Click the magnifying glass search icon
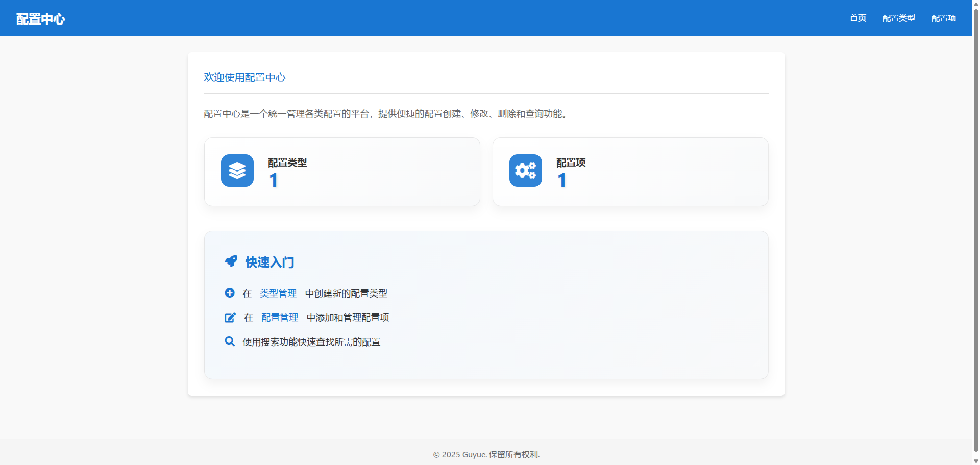 click(230, 341)
